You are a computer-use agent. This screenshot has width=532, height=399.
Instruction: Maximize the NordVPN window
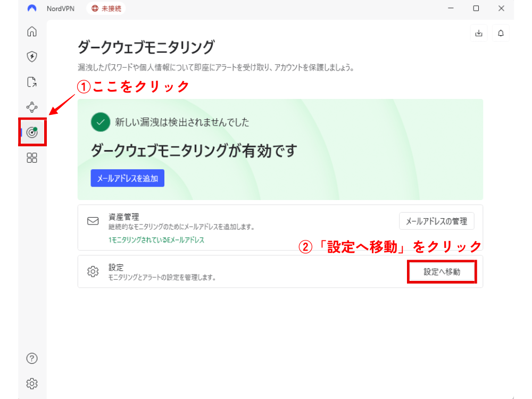(x=476, y=9)
